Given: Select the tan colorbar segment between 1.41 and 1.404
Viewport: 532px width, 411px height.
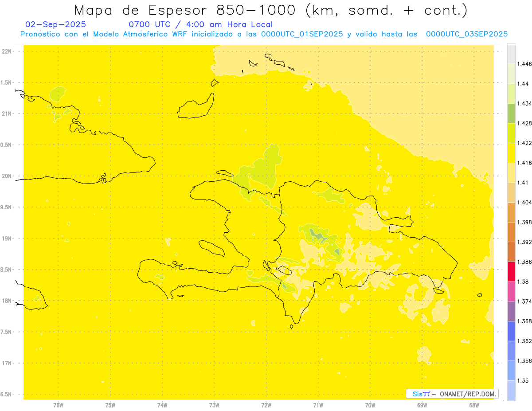Looking at the screenshot, I should click(511, 192).
